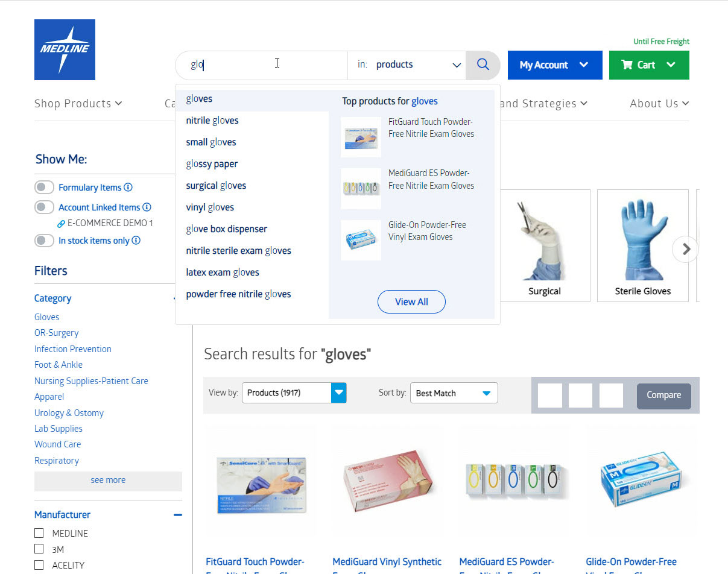This screenshot has width=728, height=574.
Task: Click the In stock items only info icon
Action: point(136,241)
